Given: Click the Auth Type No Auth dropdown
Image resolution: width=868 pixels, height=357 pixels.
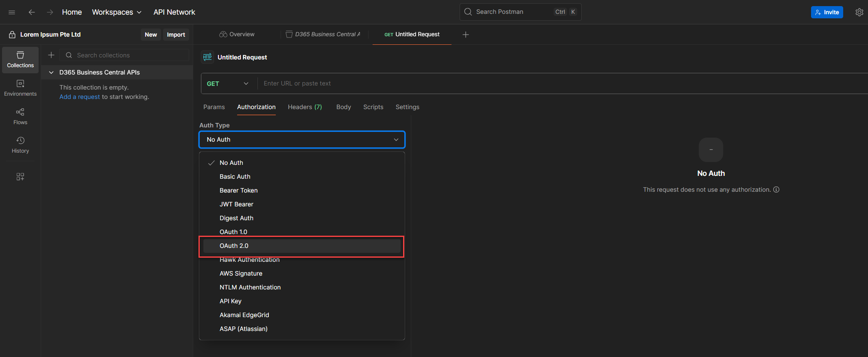Looking at the screenshot, I should [x=302, y=140].
